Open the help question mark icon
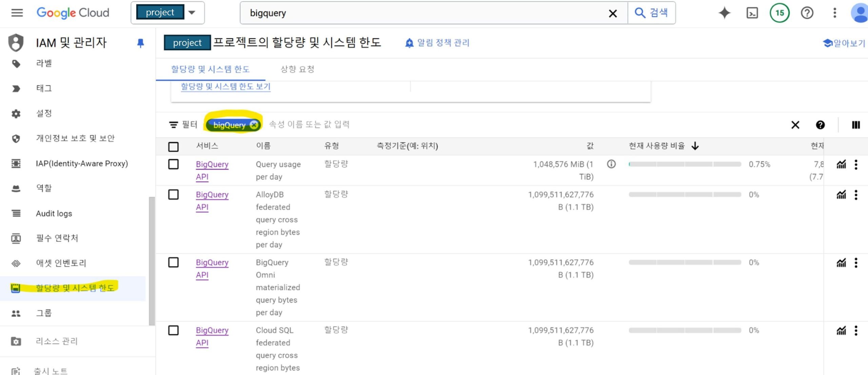Viewport: 868px width, 375px height. click(x=807, y=13)
